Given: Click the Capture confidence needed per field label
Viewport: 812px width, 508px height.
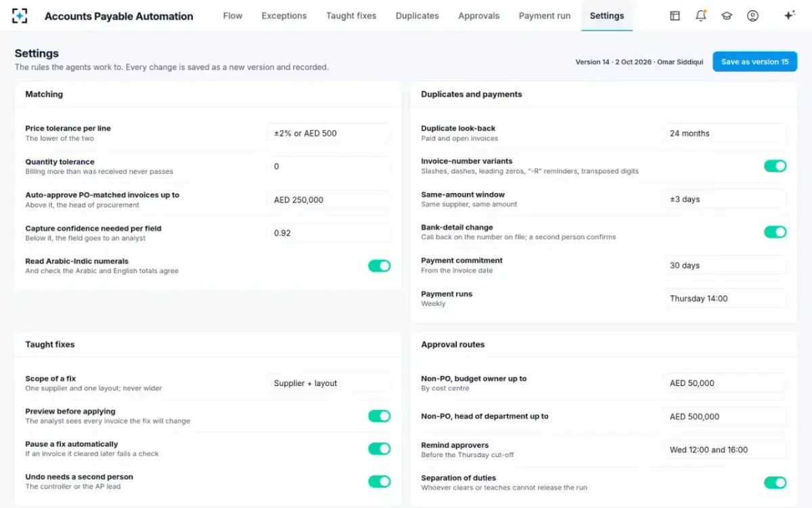Looking at the screenshot, I should point(93,228).
